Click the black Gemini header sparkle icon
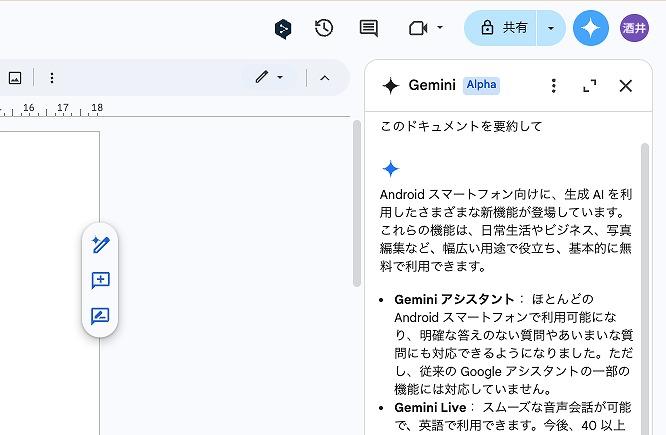The image size is (666, 435). coord(390,86)
